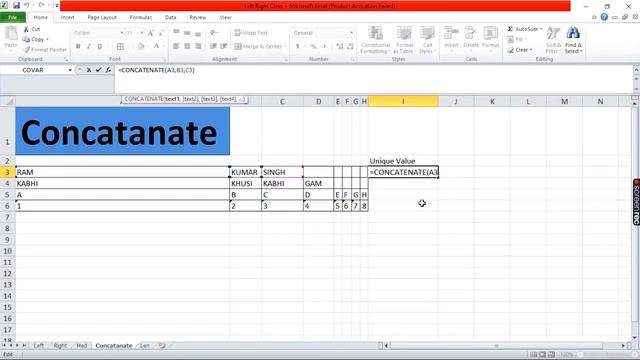The image size is (640, 360).
Task: Open Format as Table gallery
Action: (x=404, y=40)
